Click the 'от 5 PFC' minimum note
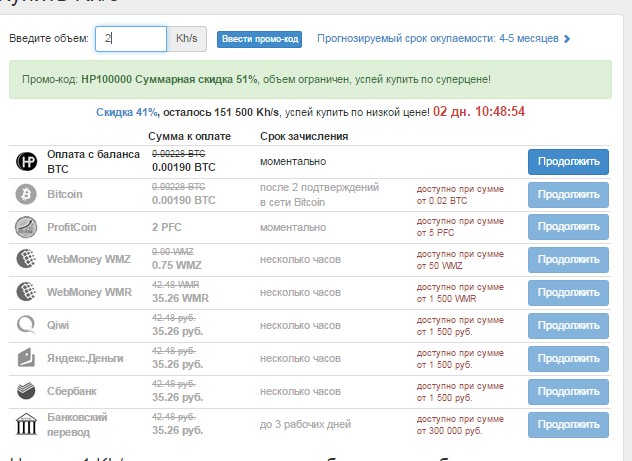This screenshot has width=632, height=461. (x=435, y=233)
